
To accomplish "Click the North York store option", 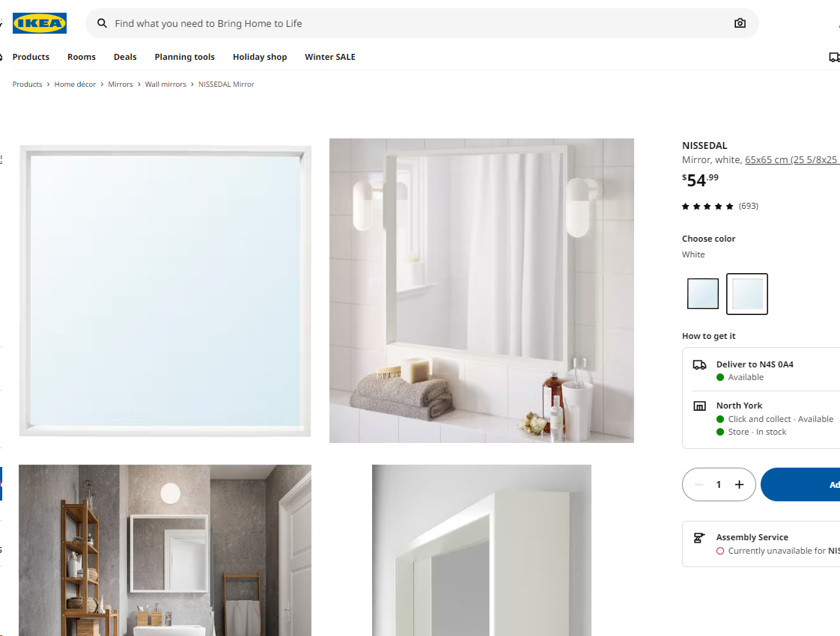I will [761, 419].
